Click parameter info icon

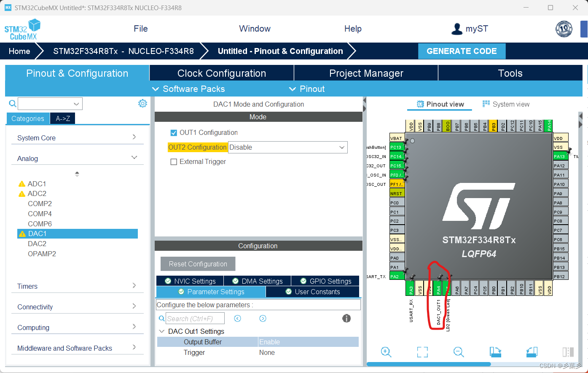point(346,318)
